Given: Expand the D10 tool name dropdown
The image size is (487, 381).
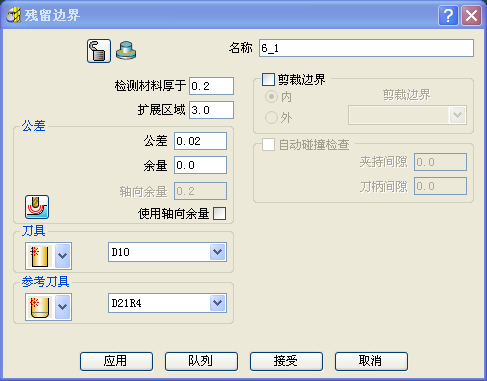Looking at the screenshot, I should pyautogui.click(x=218, y=252).
